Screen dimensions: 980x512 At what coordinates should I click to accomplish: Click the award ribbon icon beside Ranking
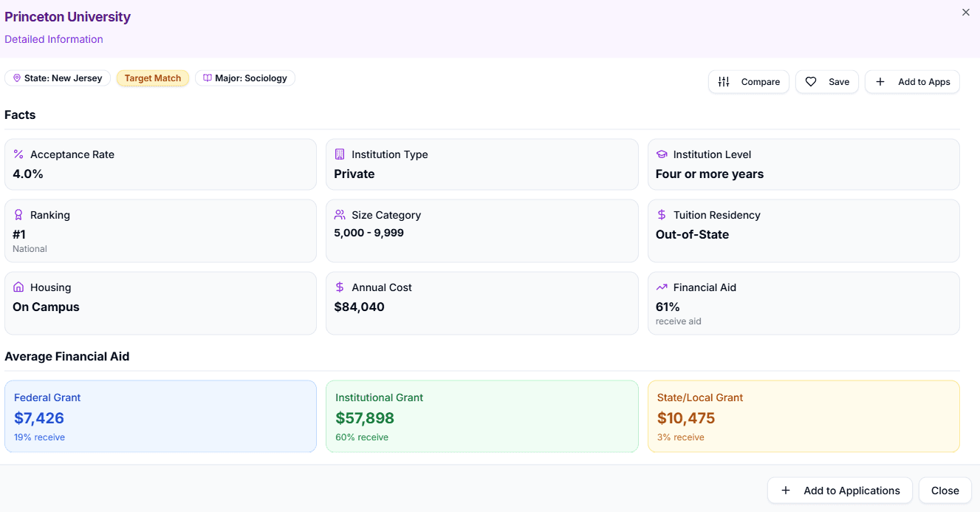click(x=18, y=215)
